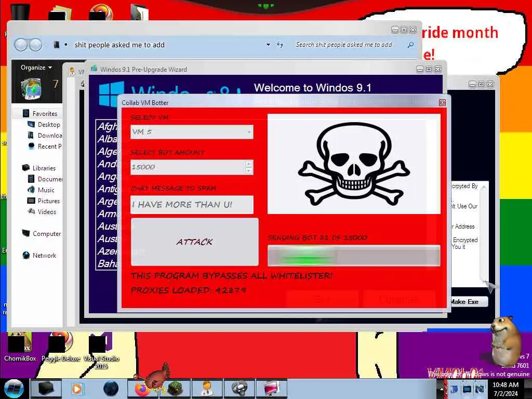Open the Explorer address bar history dropdown
The height and width of the screenshot is (399, 532).
[268, 45]
